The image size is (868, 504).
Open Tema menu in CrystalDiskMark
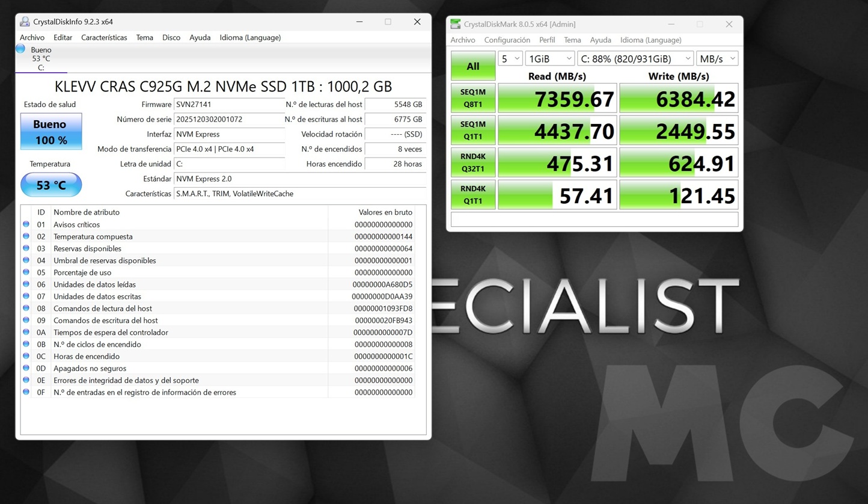[572, 40]
